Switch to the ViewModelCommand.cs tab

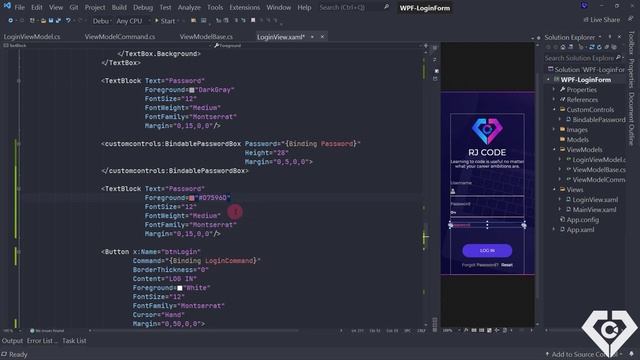pyautogui.click(x=120, y=37)
